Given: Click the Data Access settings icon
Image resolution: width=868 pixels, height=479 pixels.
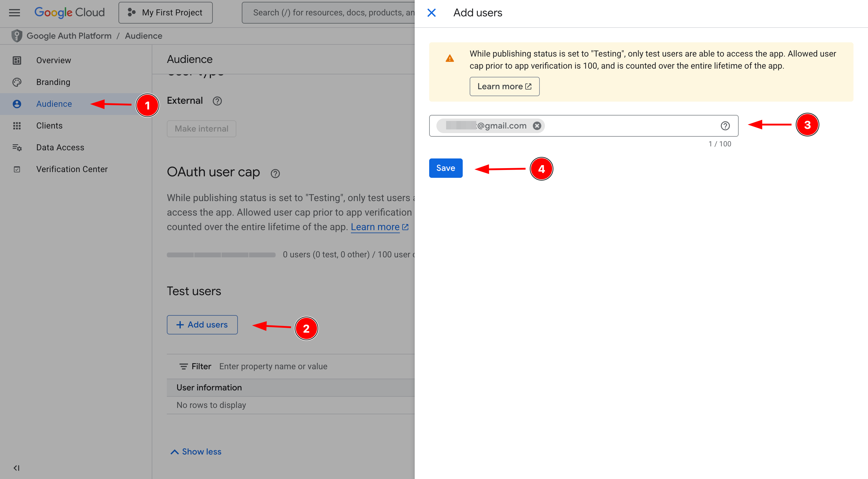Looking at the screenshot, I should (x=17, y=147).
